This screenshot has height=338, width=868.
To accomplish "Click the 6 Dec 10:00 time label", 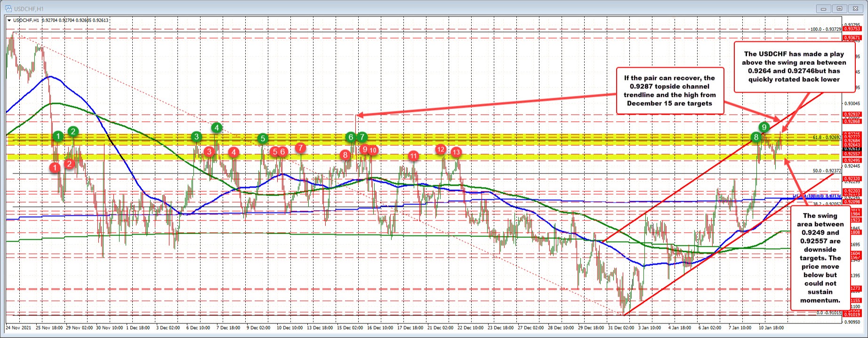I will point(198,328).
